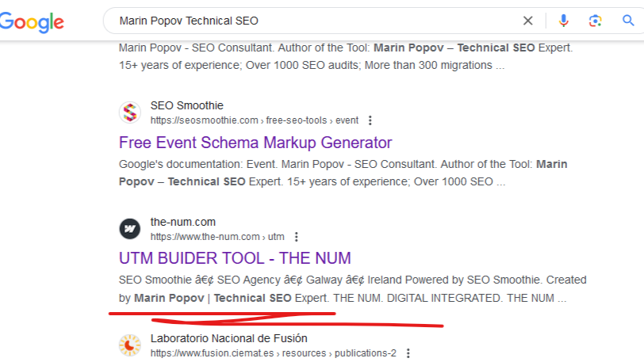
Task: Click the Laboratorio Nacional de Fusión name
Action: pos(228,338)
